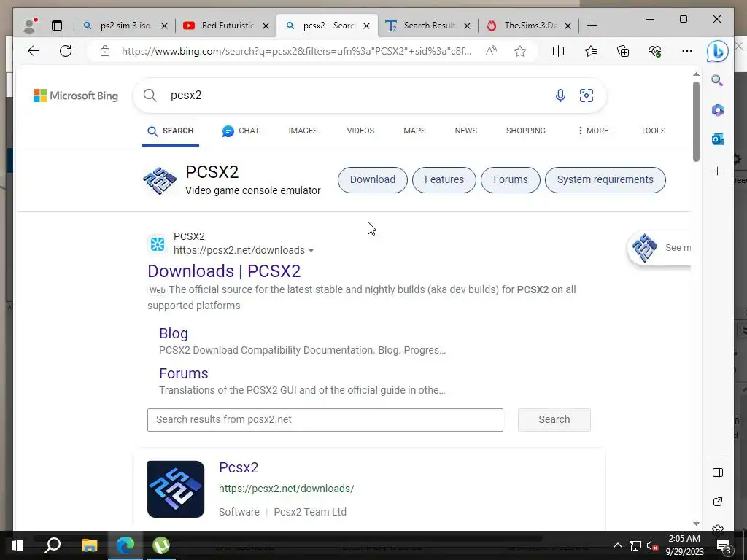
Task: Open the CHAT search tab
Action: coord(241,131)
